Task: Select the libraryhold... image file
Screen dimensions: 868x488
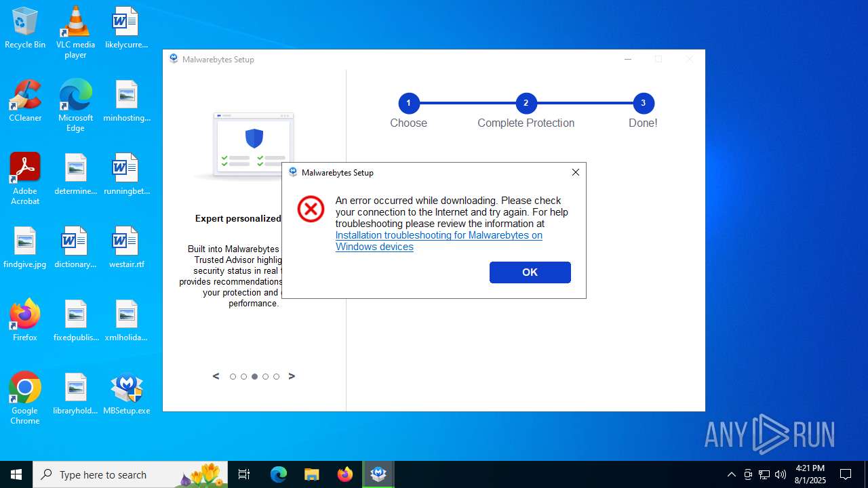Action: coord(75,394)
